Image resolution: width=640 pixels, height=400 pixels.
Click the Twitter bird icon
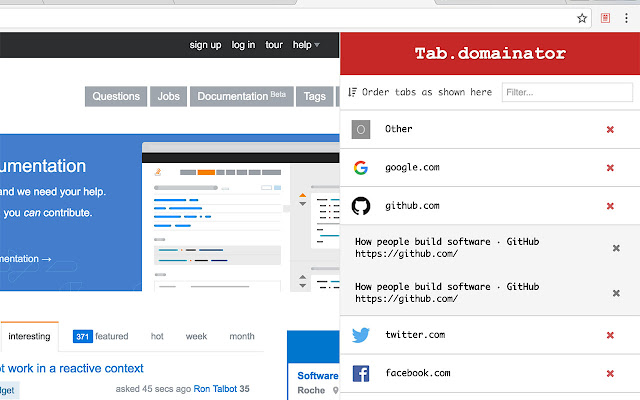pos(361,335)
